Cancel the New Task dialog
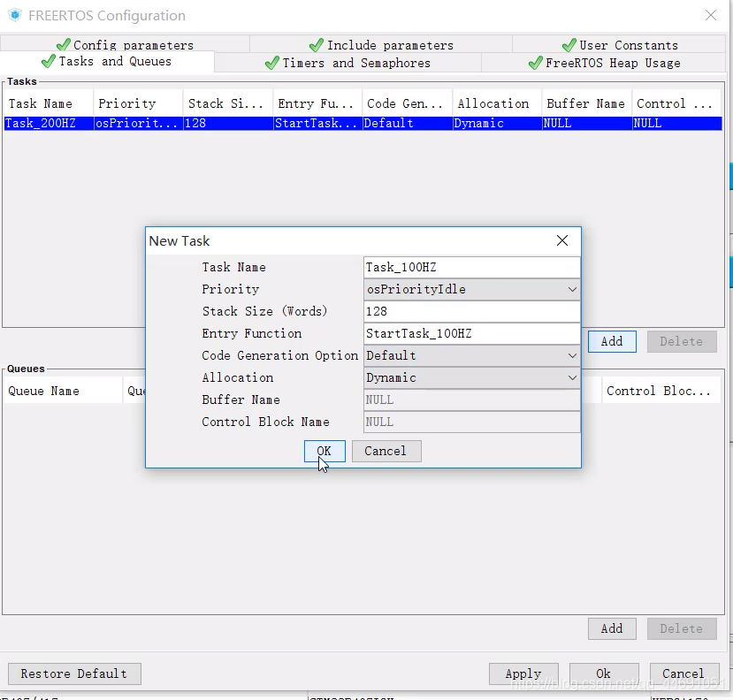Screen dimensions: 733x700 pos(386,451)
